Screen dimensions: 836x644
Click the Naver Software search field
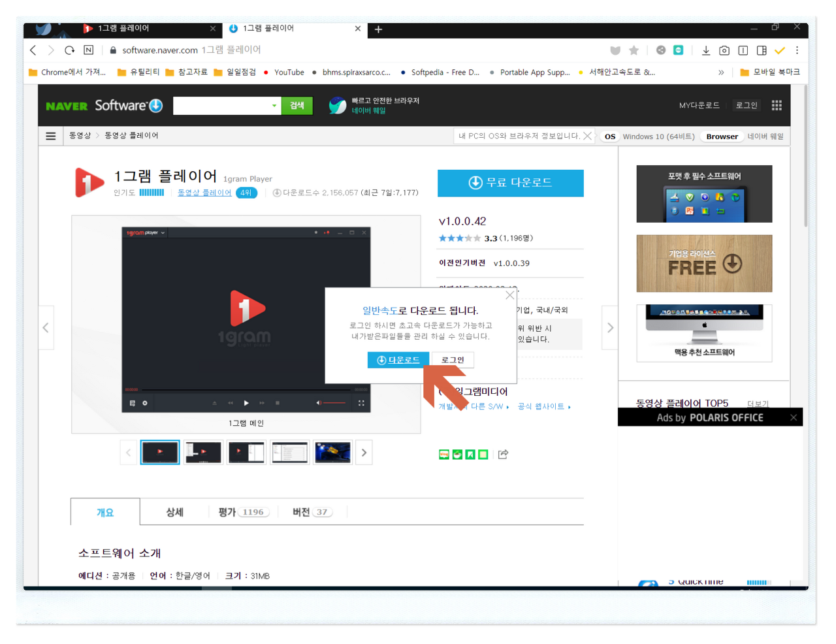[222, 105]
